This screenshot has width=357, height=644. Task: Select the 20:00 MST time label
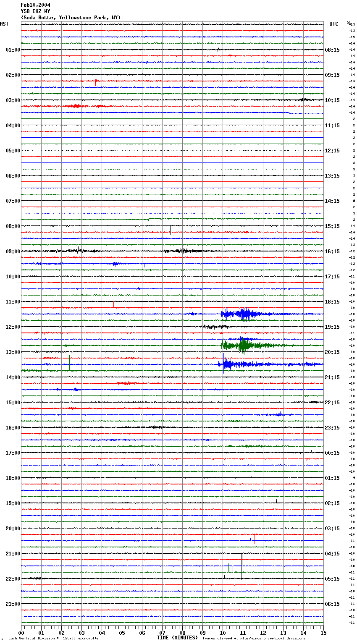pos(13,529)
